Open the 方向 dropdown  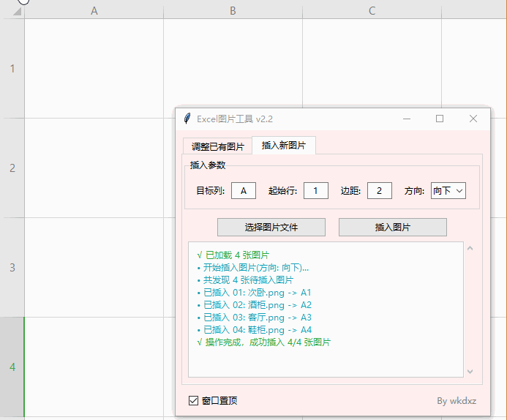[x=448, y=191]
